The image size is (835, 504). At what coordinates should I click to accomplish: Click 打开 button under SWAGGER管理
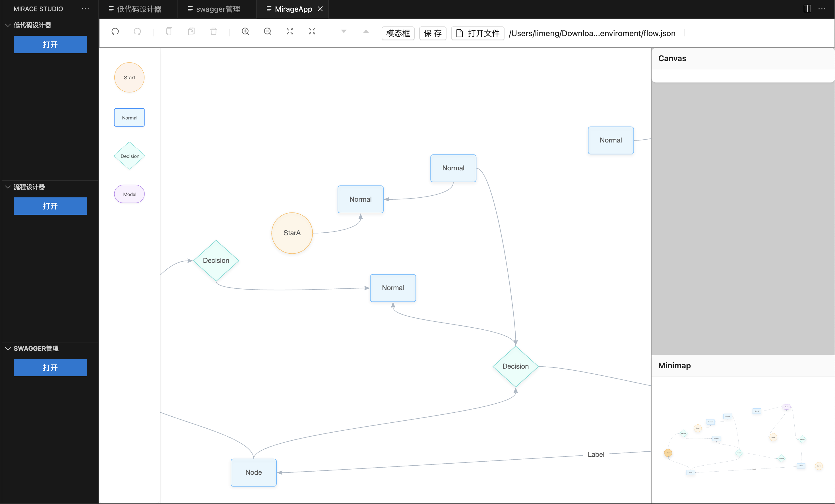tap(50, 368)
